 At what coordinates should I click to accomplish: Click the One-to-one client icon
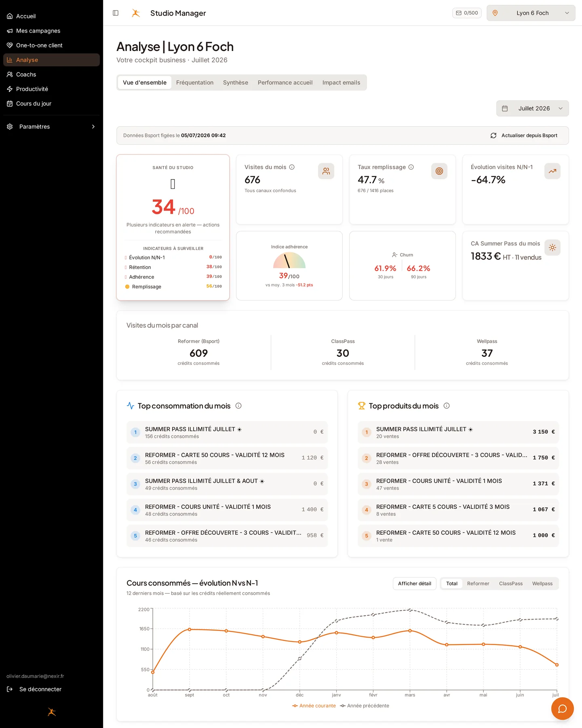pyautogui.click(x=10, y=45)
